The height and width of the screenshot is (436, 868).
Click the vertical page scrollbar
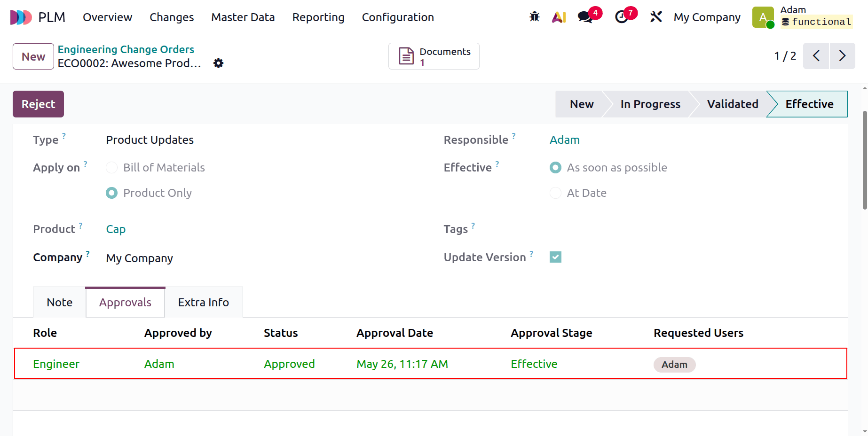tap(865, 160)
